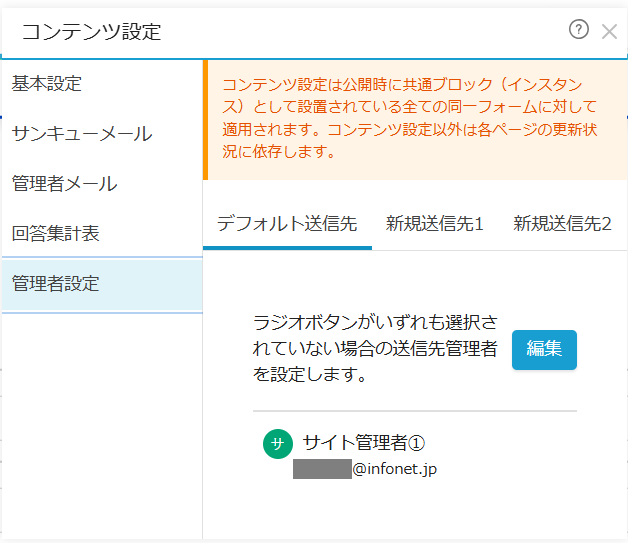Open the 基本設定 section
Viewport: 628px width, 543px height.
click(x=47, y=83)
